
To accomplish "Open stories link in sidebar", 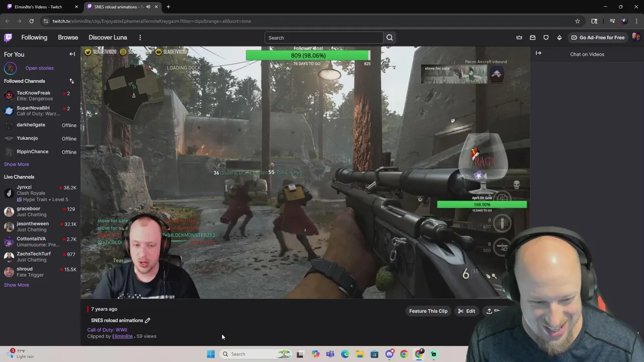I will tap(39, 68).
